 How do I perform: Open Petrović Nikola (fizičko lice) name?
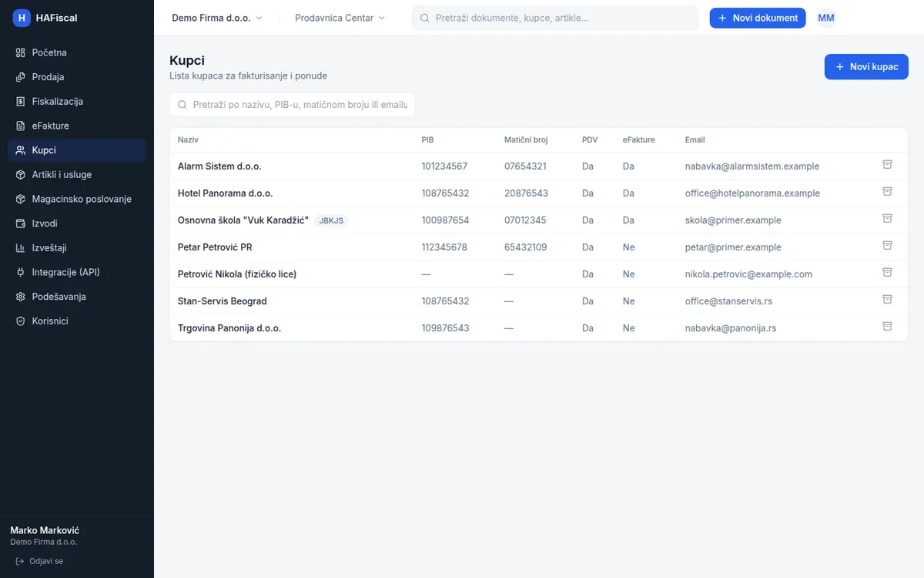pyautogui.click(x=237, y=274)
